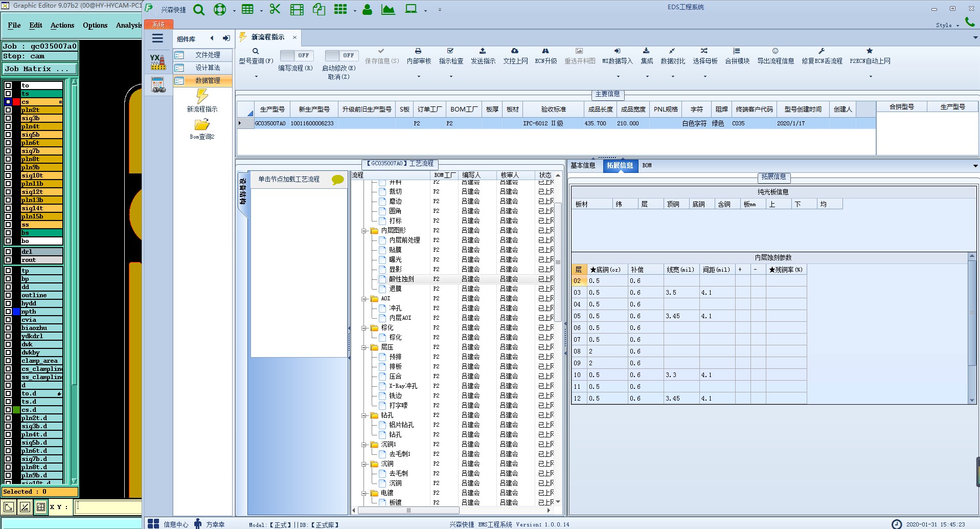Tick the checkbox for layer 'ts'
980x529 pixels.
pyautogui.click(x=8, y=94)
